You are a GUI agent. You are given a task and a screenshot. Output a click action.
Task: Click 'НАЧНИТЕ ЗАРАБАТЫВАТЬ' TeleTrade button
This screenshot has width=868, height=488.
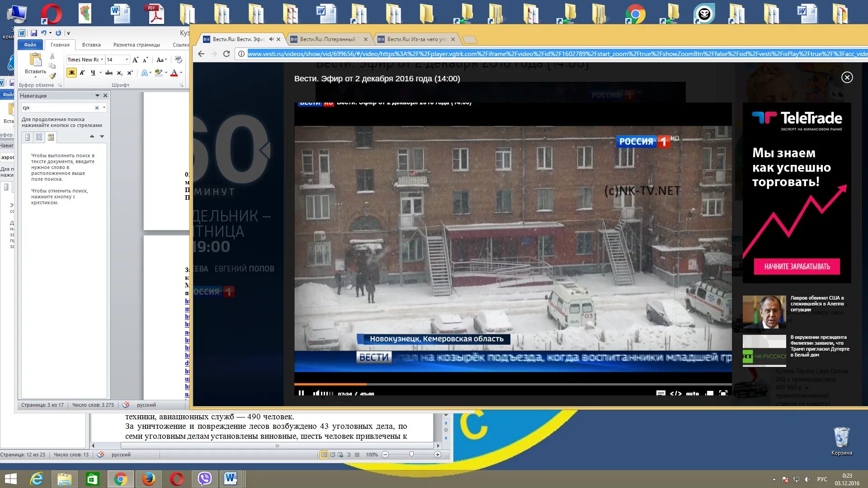pyautogui.click(x=797, y=267)
